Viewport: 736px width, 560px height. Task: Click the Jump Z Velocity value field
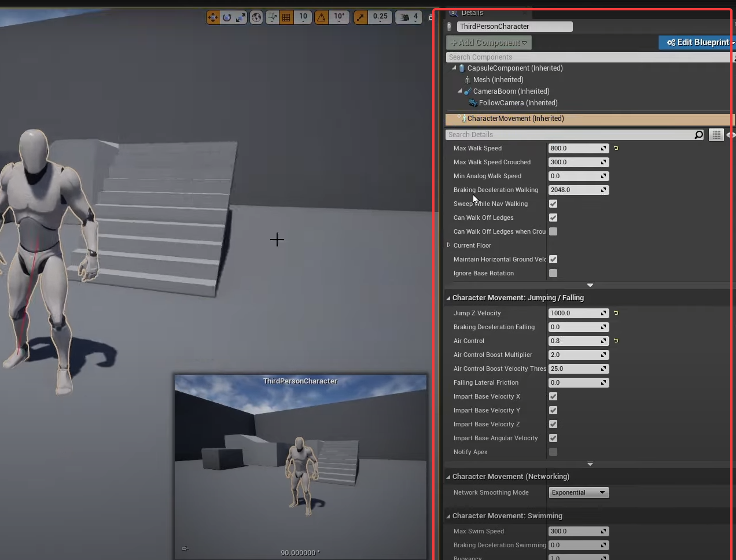pos(578,313)
